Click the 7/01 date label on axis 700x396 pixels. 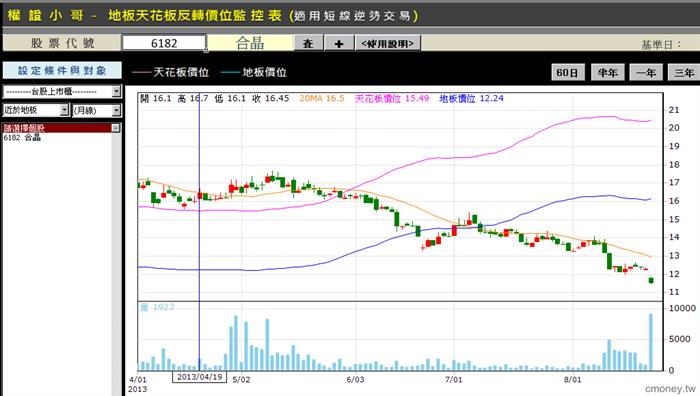point(454,379)
